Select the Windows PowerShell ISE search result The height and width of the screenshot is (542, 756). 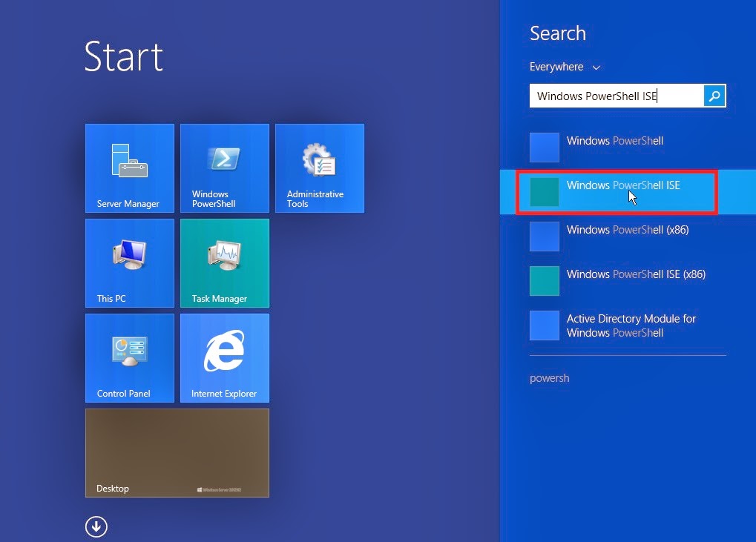point(628,192)
